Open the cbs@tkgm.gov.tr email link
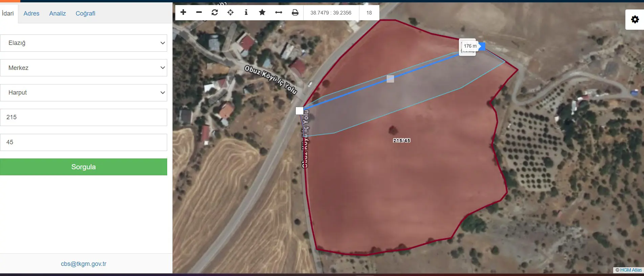644x276 pixels. pyautogui.click(x=84, y=264)
